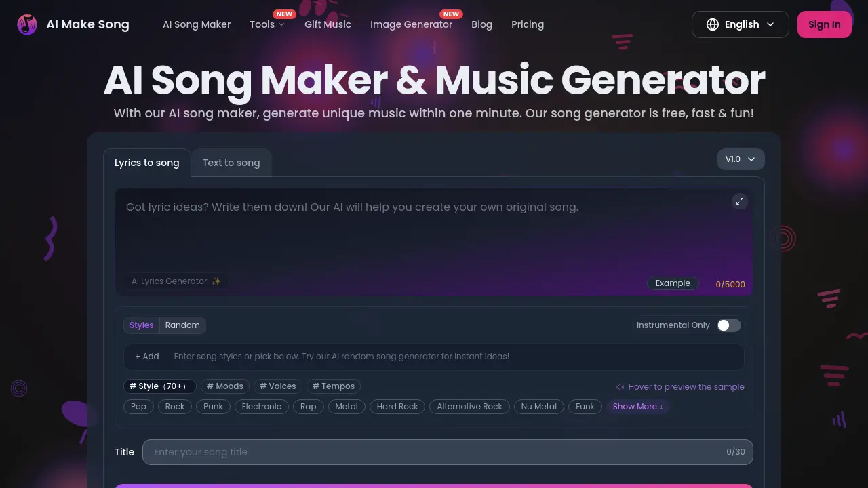
Task: Click the Sign In button
Action: click(824, 24)
